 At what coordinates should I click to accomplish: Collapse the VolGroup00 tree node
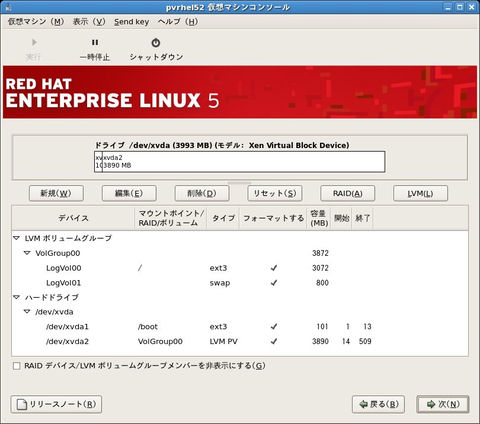coord(27,253)
